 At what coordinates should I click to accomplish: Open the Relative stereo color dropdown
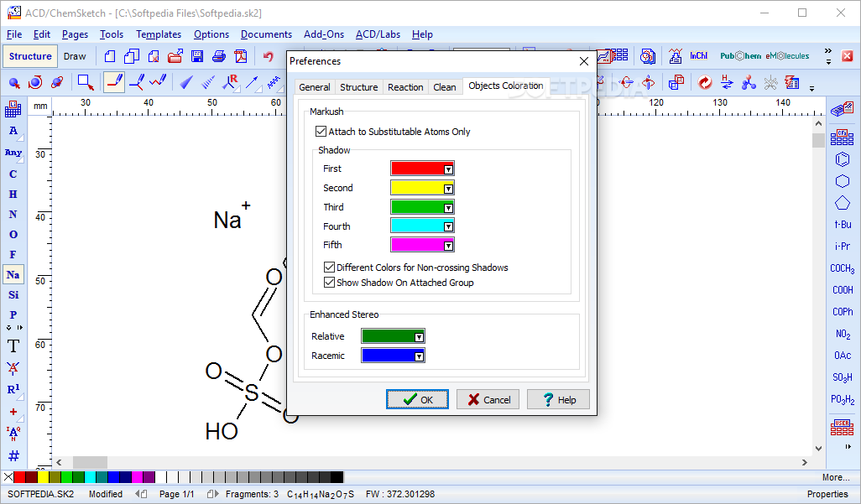419,337
